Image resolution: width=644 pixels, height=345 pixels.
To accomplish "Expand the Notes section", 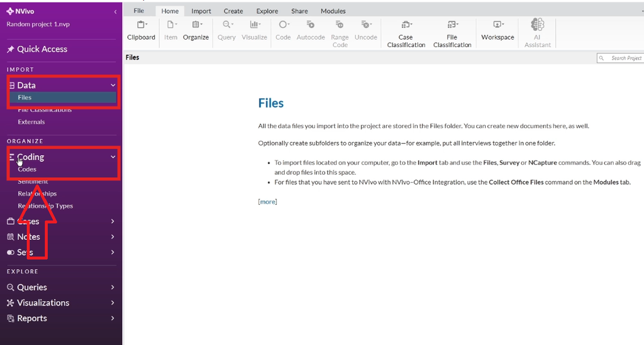I will tap(113, 237).
